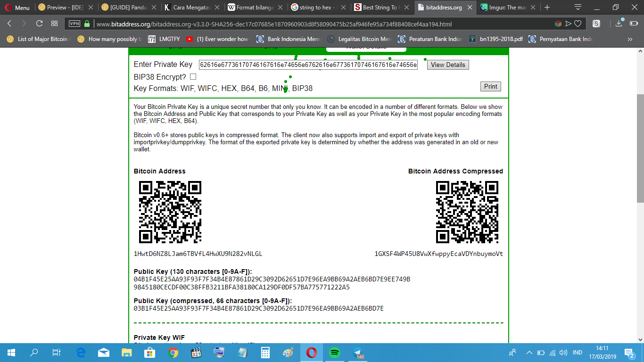The width and height of the screenshot is (644, 362).
Task: Open the Bank Indonesia Mem bookmark
Action: 289,39
